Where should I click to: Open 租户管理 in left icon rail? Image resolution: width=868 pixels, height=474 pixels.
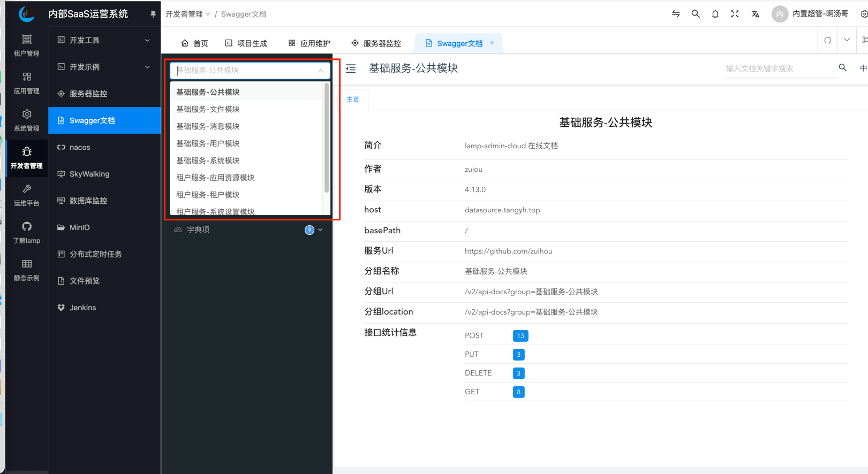pos(26,45)
